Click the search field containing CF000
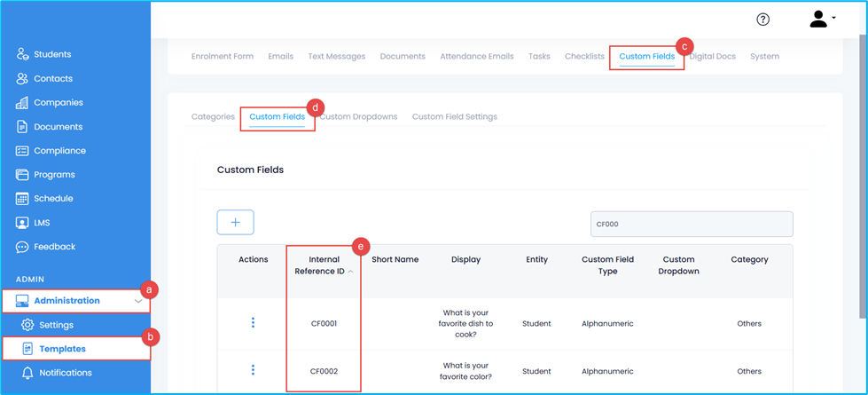 pyautogui.click(x=692, y=224)
